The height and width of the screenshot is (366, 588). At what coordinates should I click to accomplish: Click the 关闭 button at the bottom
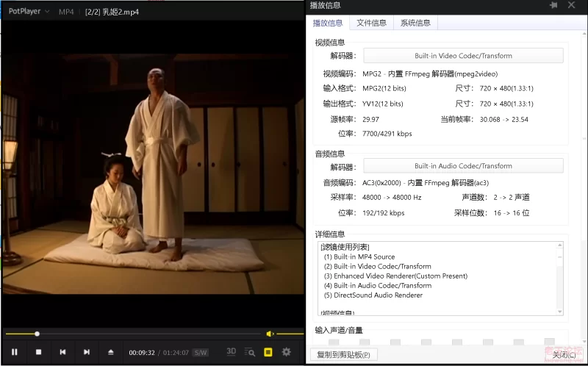(564, 354)
